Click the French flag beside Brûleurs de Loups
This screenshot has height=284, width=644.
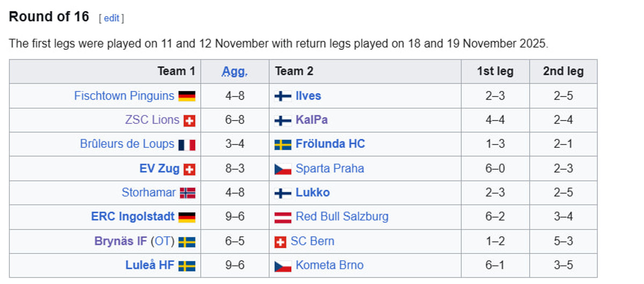tap(187, 145)
